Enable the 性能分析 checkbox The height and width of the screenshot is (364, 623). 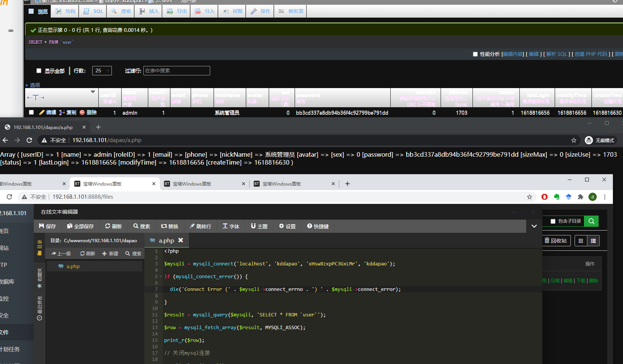coord(475,54)
